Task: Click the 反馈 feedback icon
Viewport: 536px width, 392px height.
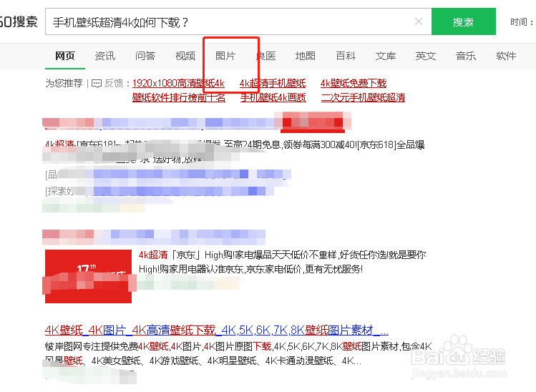Action: (97, 84)
